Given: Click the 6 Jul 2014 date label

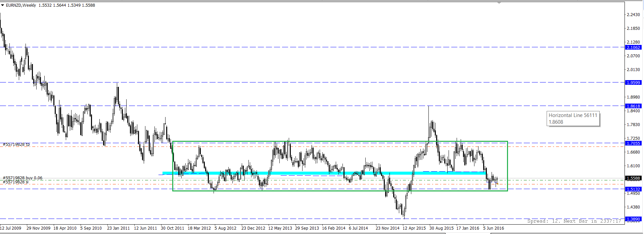Looking at the screenshot, I should tap(359, 228).
